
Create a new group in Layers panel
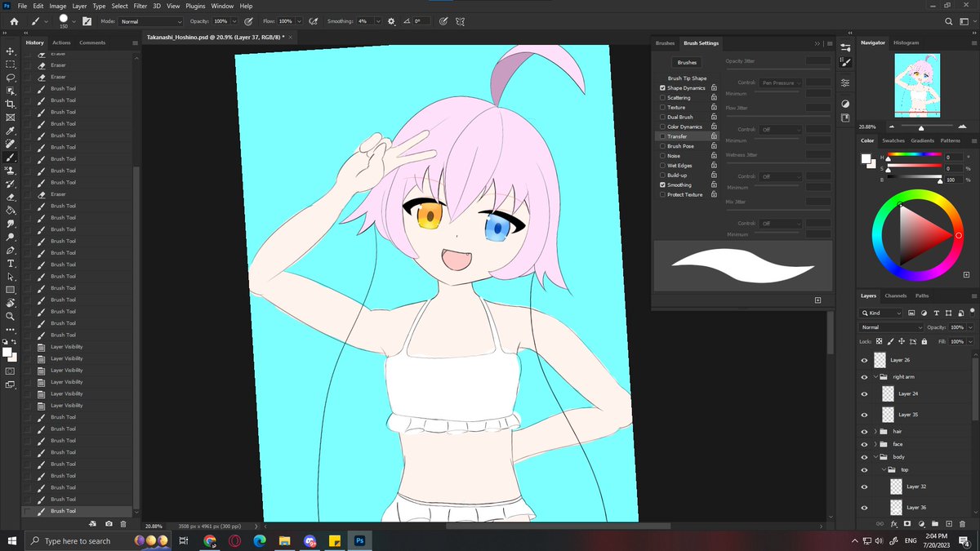[x=935, y=523]
